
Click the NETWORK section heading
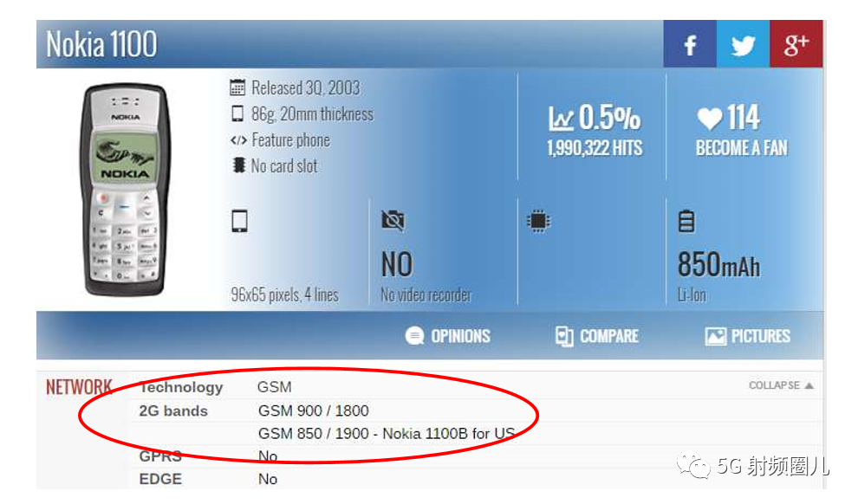pos(79,388)
